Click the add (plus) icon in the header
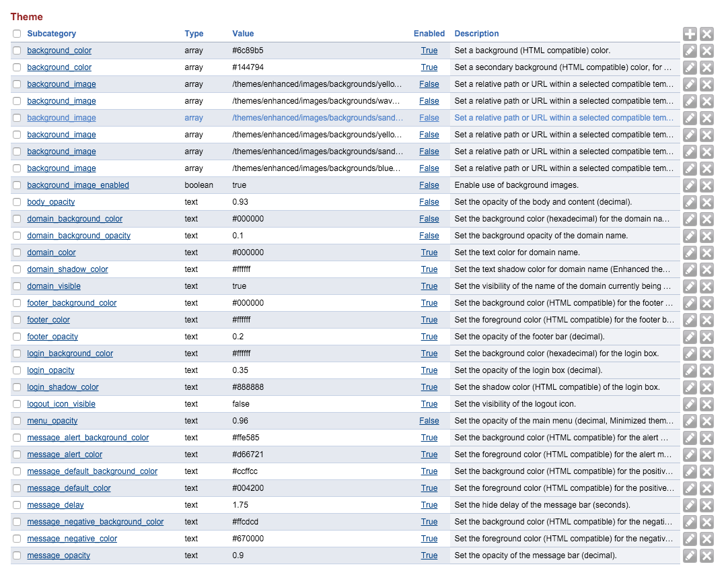This screenshot has height=575, width=728. coord(690,34)
